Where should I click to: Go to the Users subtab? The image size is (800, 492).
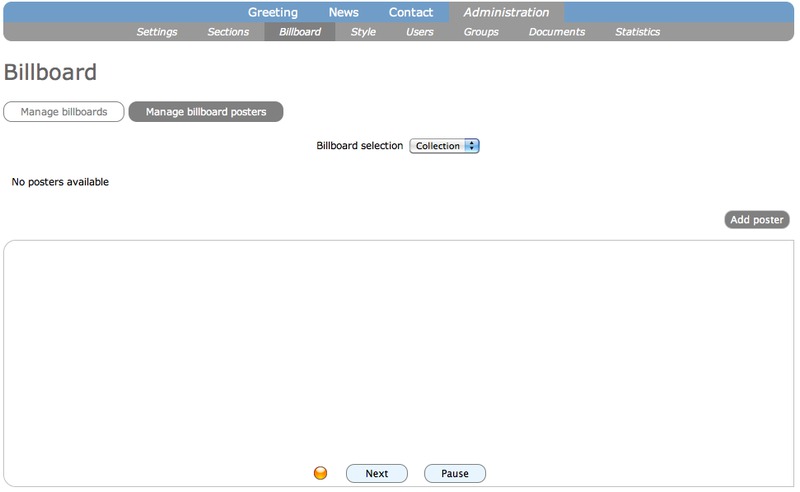click(x=420, y=32)
